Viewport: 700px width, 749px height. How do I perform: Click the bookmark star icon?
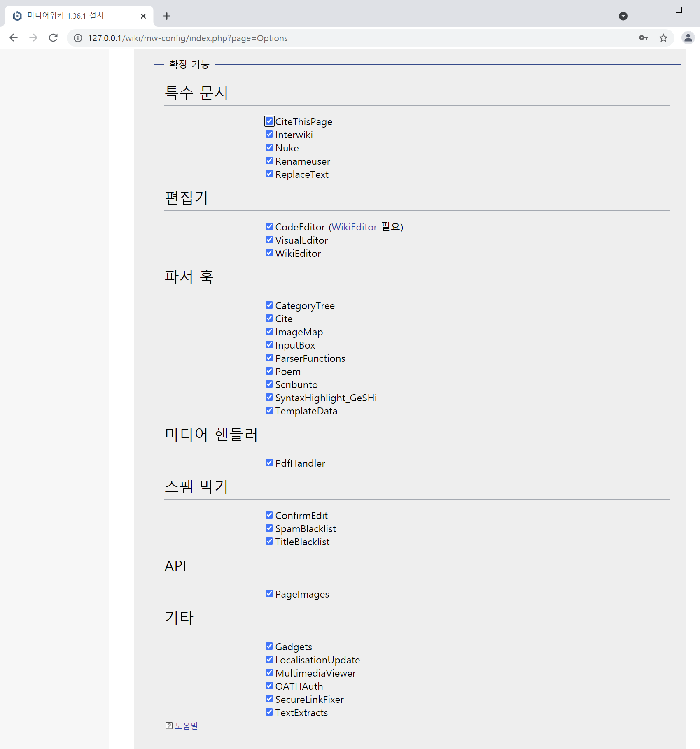[663, 38]
